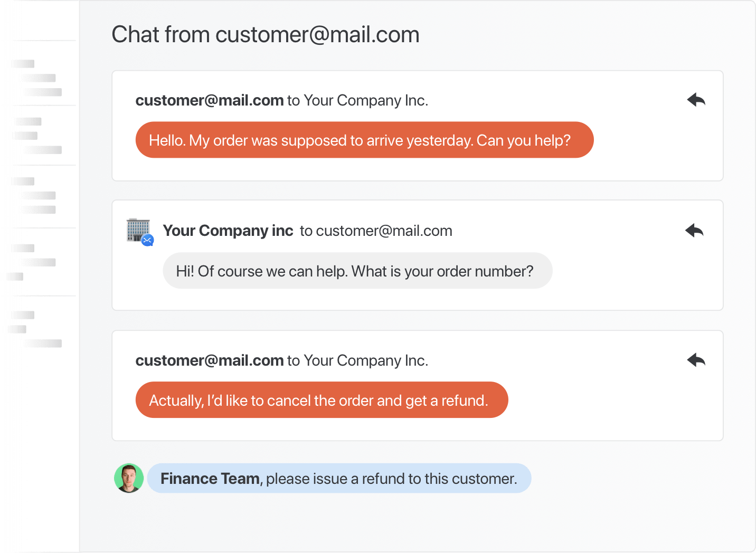The width and height of the screenshot is (756, 553).
Task: Select the "Hello. My order was supposed" bubble
Action: pos(364,140)
